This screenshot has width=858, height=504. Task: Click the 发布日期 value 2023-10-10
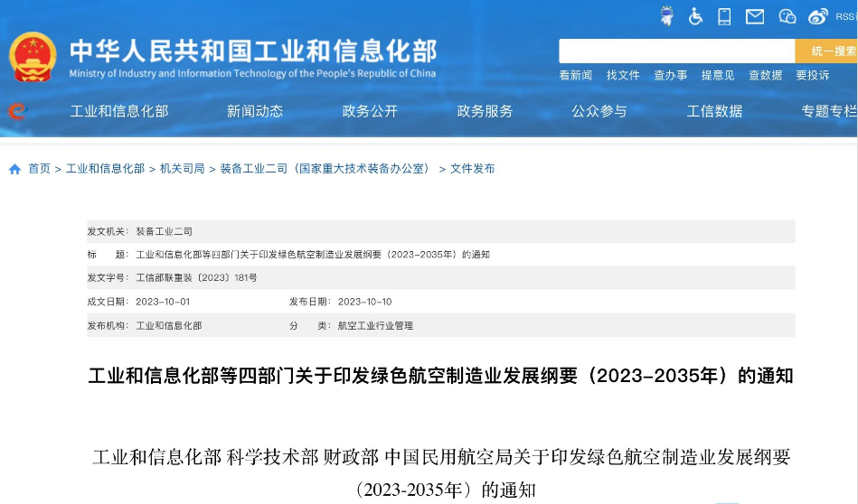[364, 302]
